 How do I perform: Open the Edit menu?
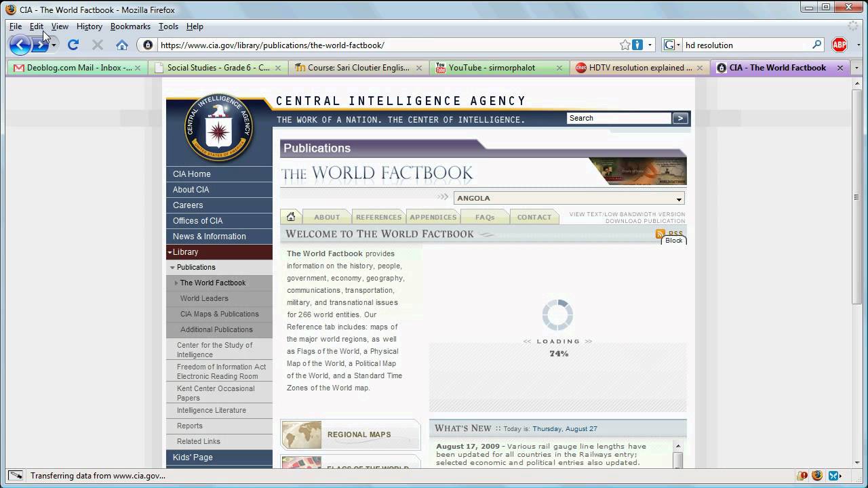37,26
